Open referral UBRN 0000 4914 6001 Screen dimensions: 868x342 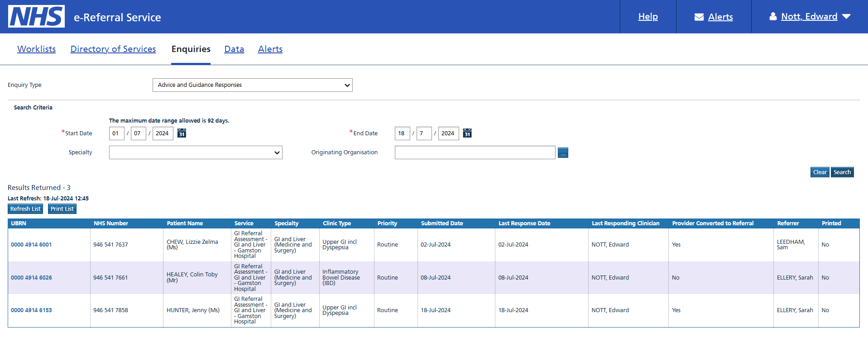[x=31, y=245]
